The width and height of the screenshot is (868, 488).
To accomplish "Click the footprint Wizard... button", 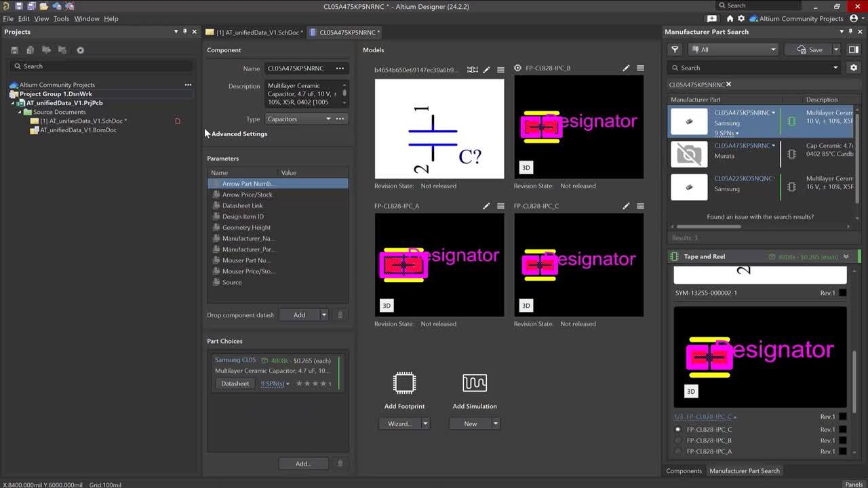I will (x=399, y=424).
